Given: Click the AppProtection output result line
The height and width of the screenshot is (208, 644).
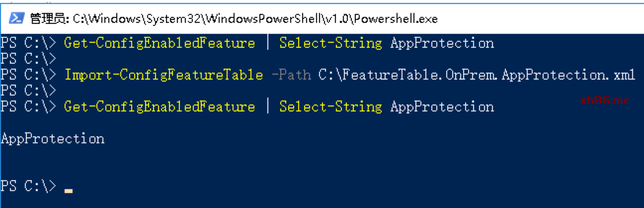Looking at the screenshot, I should coord(53,139).
